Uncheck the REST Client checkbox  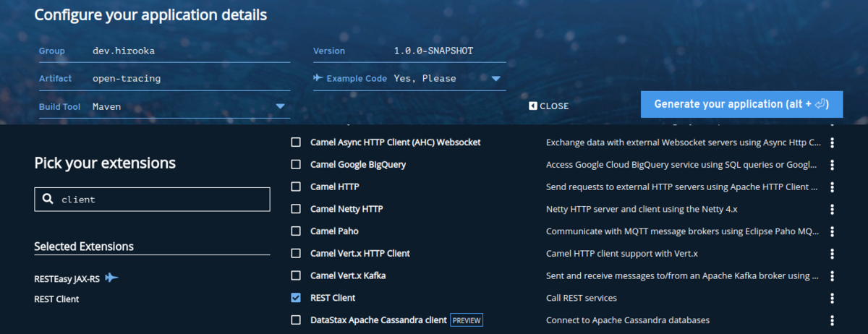[295, 298]
